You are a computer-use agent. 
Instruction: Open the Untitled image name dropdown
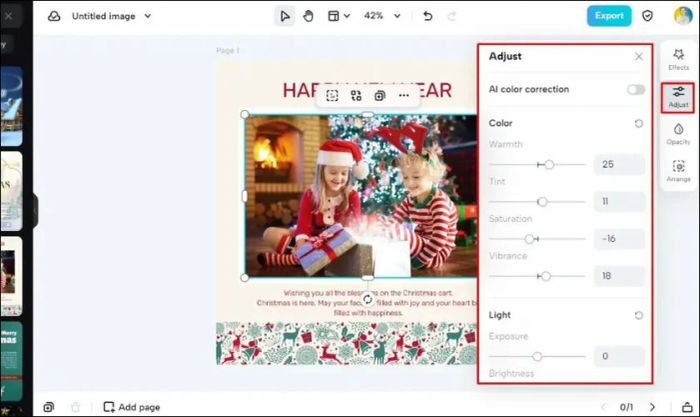coord(148,16)
